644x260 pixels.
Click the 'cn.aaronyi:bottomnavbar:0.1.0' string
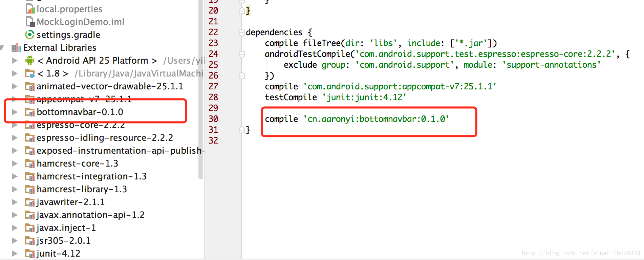click(x=376, y=119)
